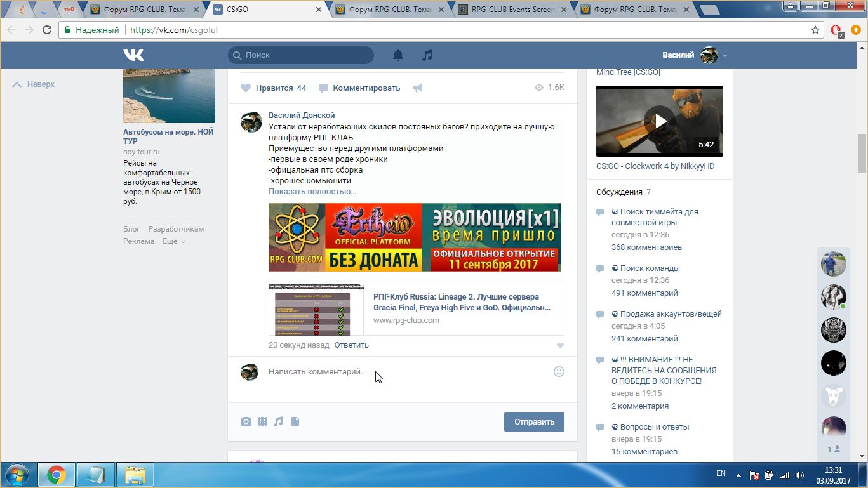Attach a photo with the camera icon
Image resolution: width=868 pixels, height=488 pixels.
click(246, 421)
